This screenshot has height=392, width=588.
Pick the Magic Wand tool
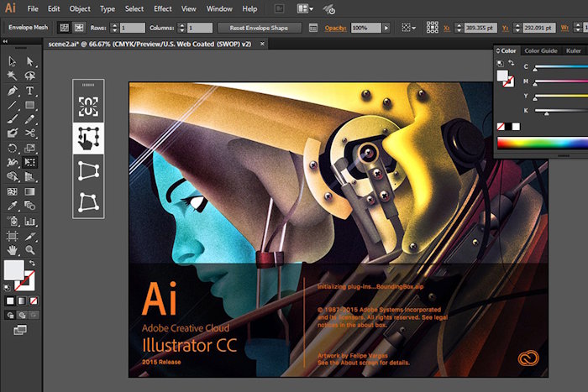point(12,76)
